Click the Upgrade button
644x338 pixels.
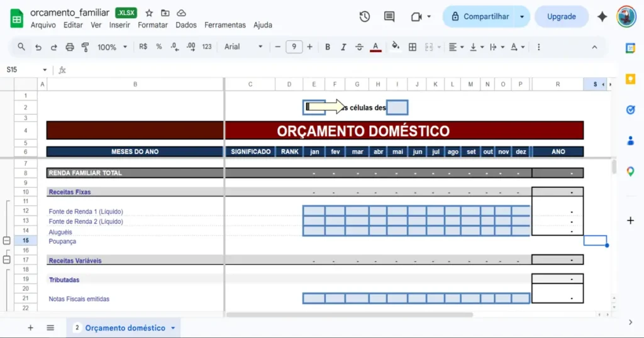pos(562,17)
